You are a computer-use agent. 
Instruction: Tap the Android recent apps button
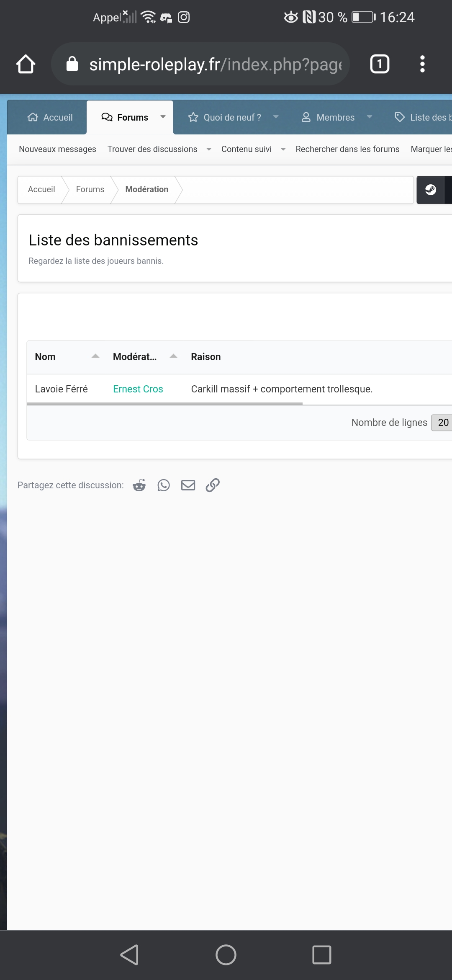tap(322, 955)
